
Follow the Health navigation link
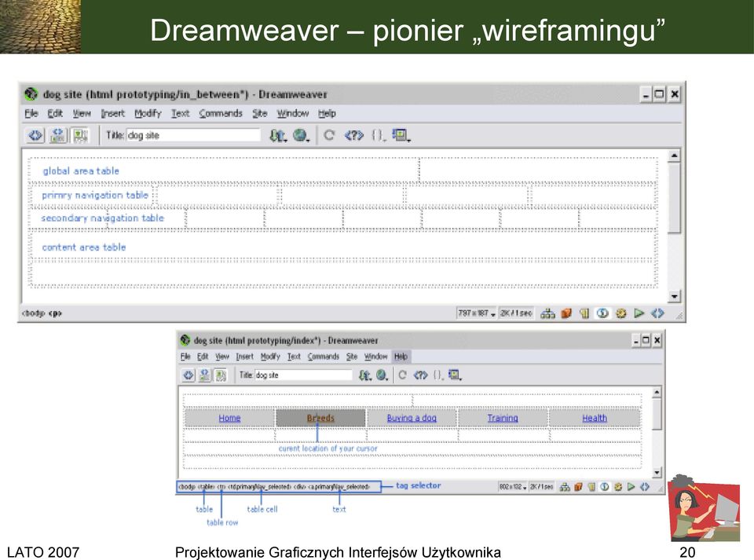[x=595, y=418]
